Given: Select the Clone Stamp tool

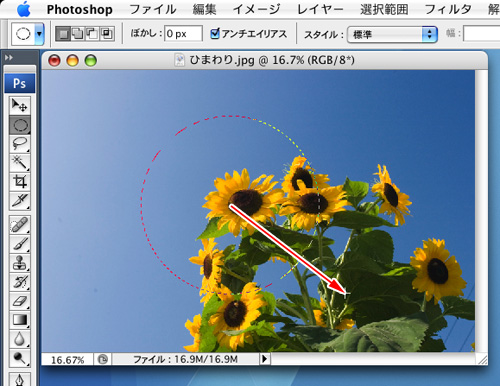Looking at the screenshot, I should click(20, 263).
